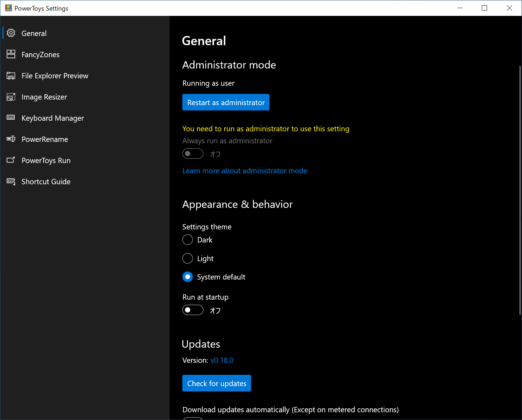
Task: Open the General settings page
Action: click(85, 33)
